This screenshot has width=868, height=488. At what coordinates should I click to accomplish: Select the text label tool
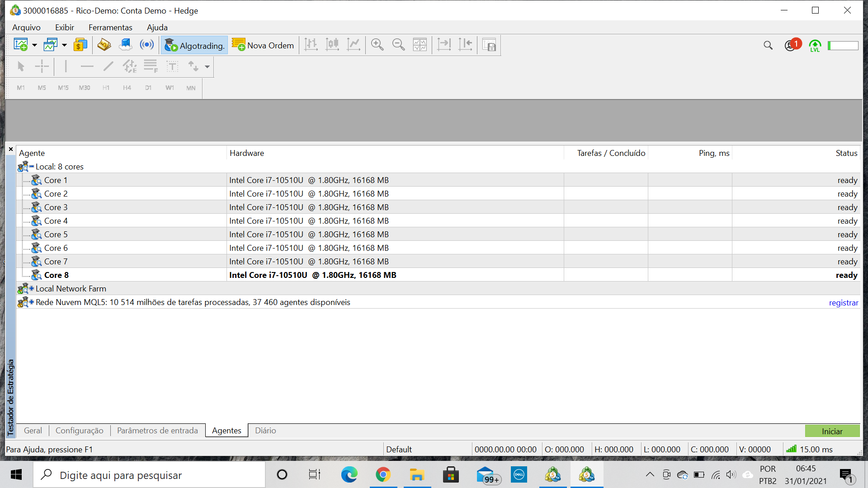pyautogui.click(x=172, y=66)
